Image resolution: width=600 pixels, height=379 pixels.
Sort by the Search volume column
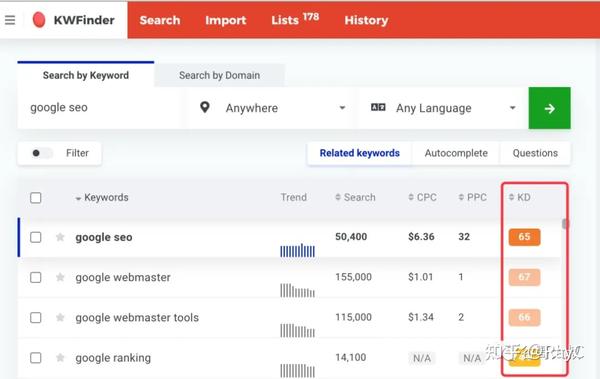coord(355,198)
